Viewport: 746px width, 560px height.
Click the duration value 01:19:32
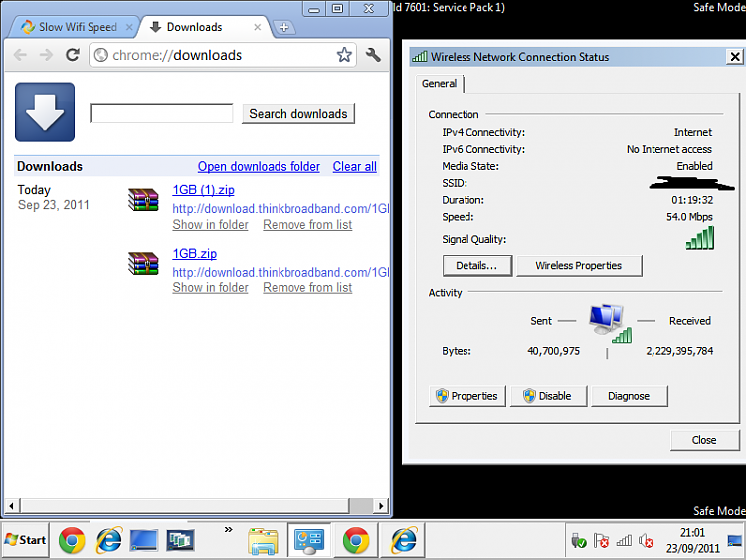[692, 200]
